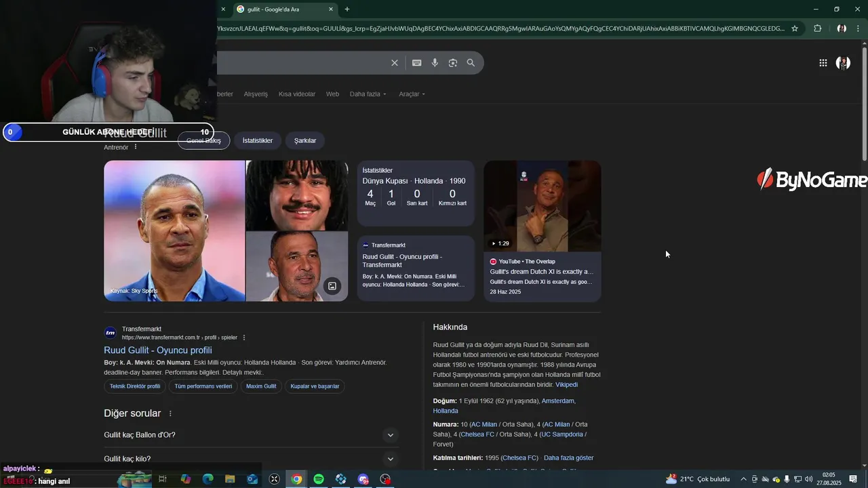868x488 pixels.
Task: Open the Chrome extensions puzzle icon
Action: coord(817,28)
